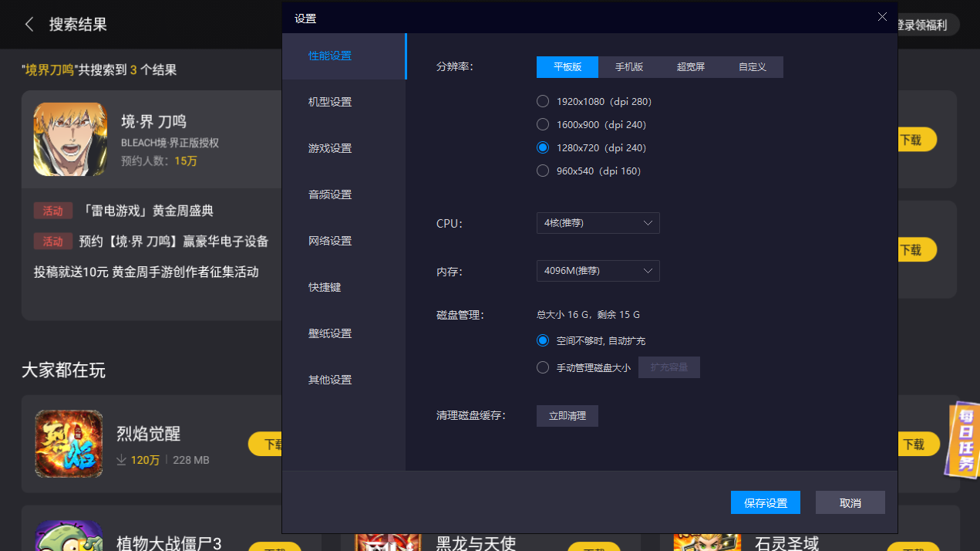
Task: Open 快捷键 in settings sidebar
Action: click(344, 287)
